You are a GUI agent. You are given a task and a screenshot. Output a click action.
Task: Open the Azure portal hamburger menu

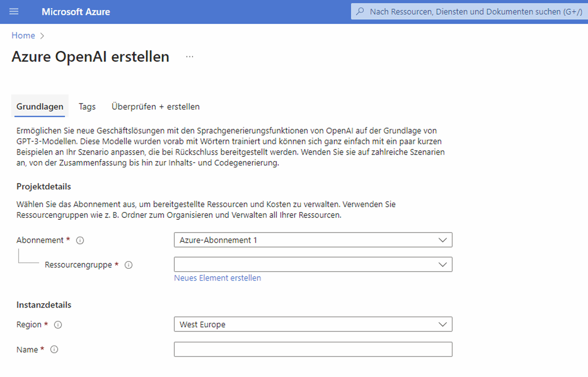[14, 12]
